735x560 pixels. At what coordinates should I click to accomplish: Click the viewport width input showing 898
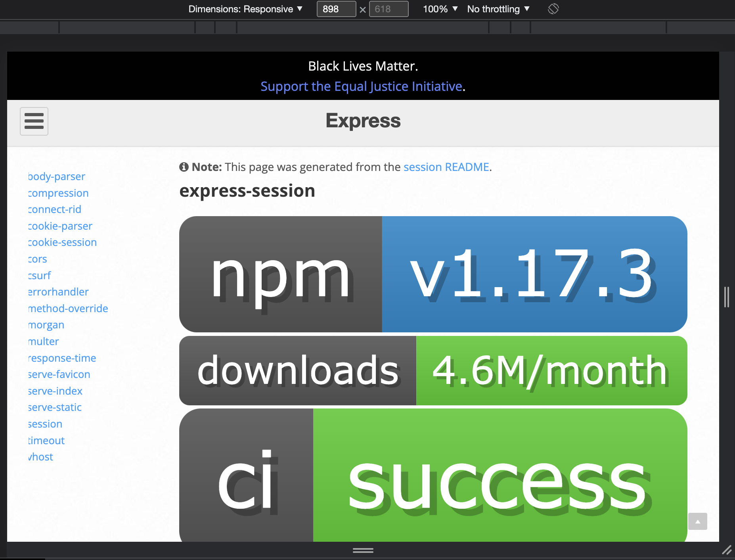pos(336,9)
